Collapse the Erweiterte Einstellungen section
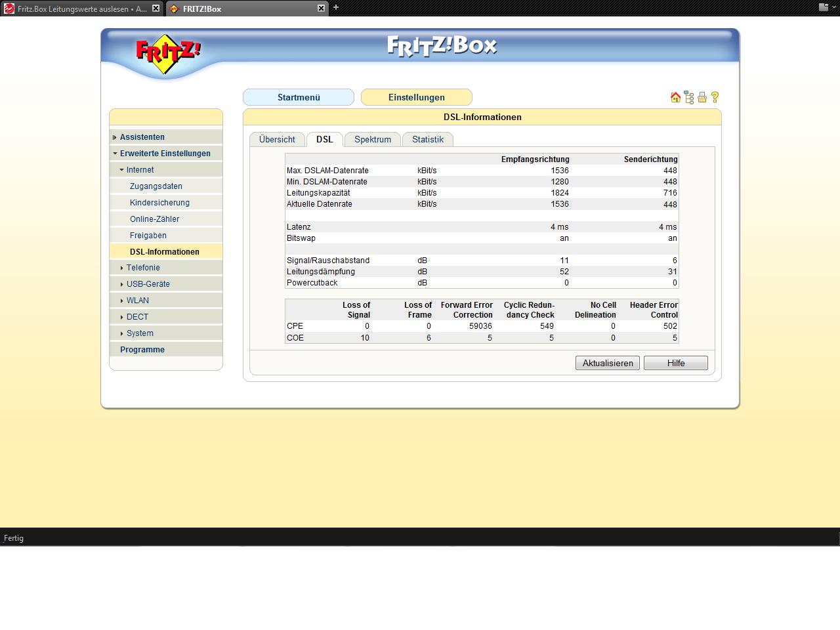840x630 pixels. coord(165,154)
